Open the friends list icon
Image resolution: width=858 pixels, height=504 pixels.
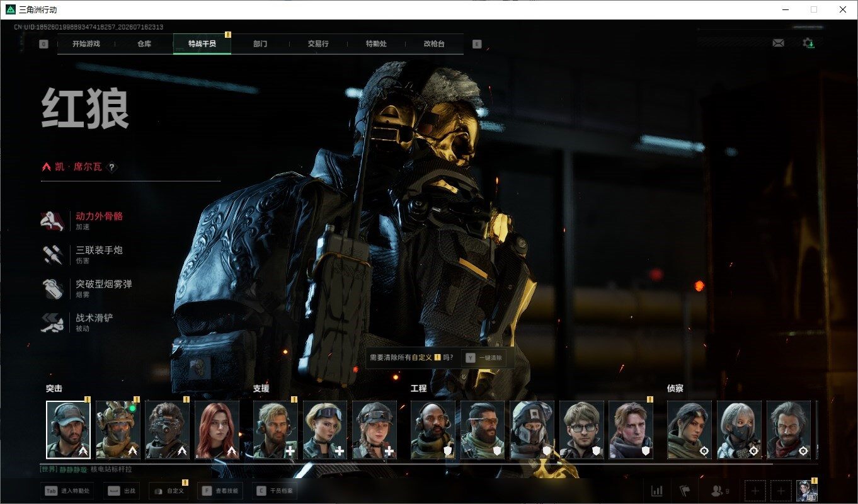tap(719, 490)
